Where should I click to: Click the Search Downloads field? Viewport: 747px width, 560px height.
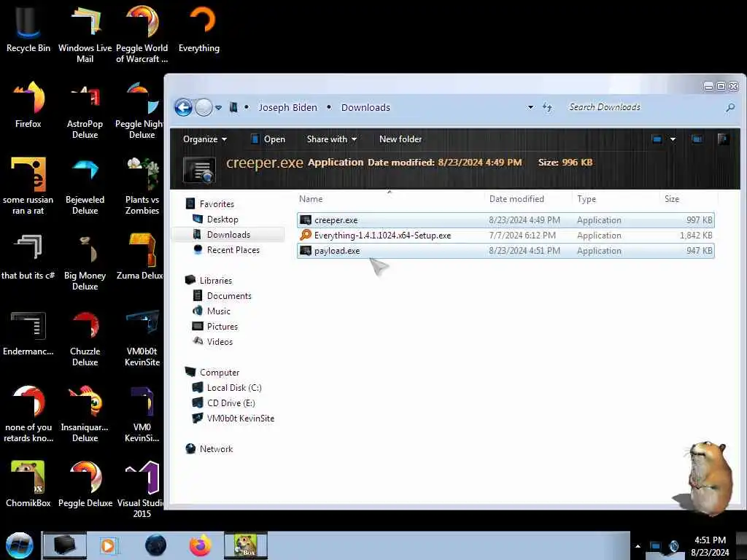646,107
